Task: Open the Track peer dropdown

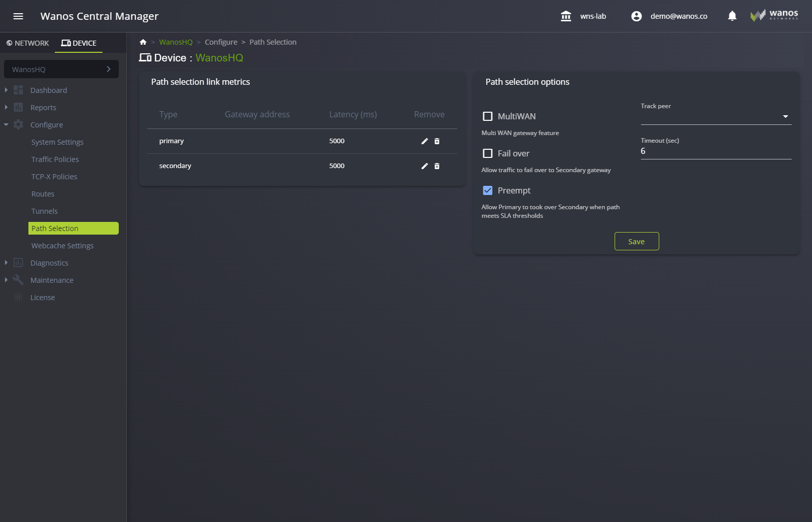Action: [716, 117]
